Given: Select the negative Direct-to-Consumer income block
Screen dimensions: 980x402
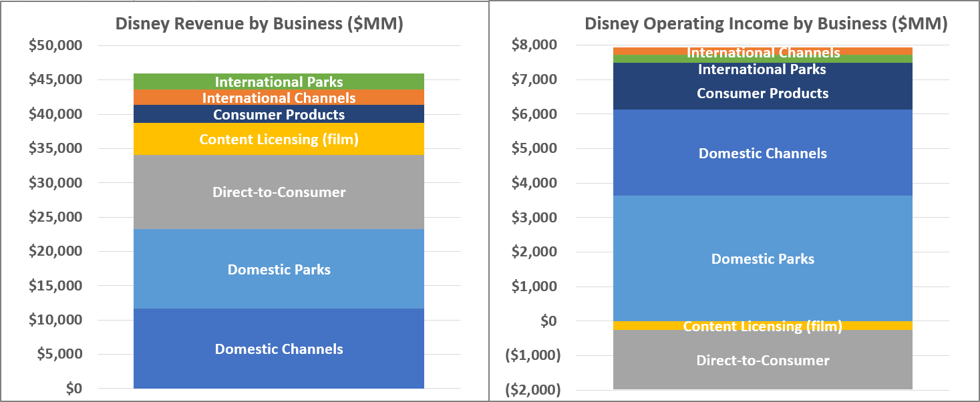Looking at the screenshot, I should (762, 361).
